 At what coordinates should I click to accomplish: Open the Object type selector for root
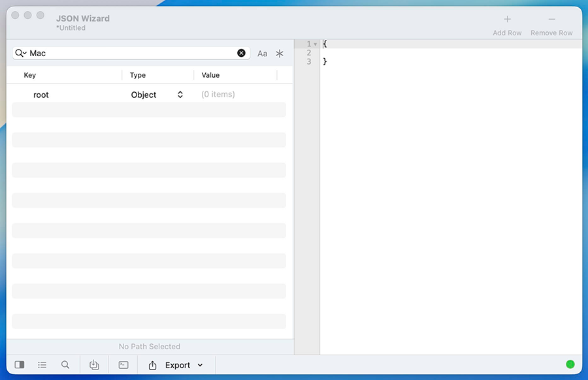point(157,95)
